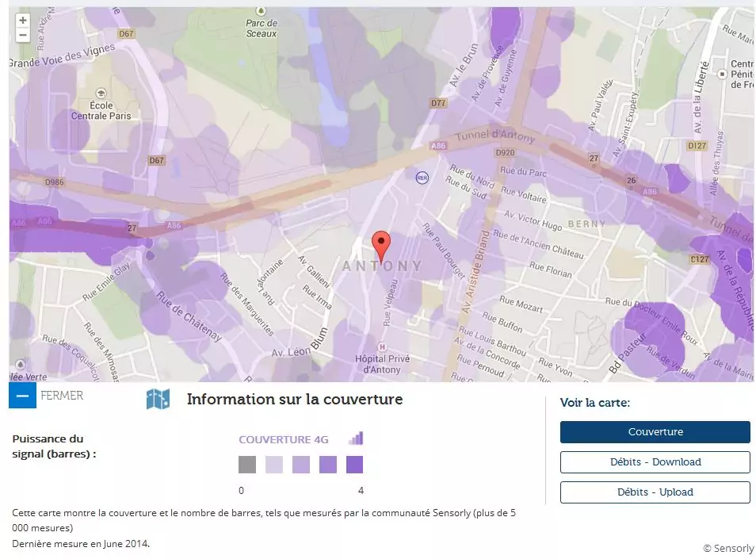Click the Hôpital Privé d'Antony hospital marker
The width and height of the screenshot is (756, 559).
[383, 347]
